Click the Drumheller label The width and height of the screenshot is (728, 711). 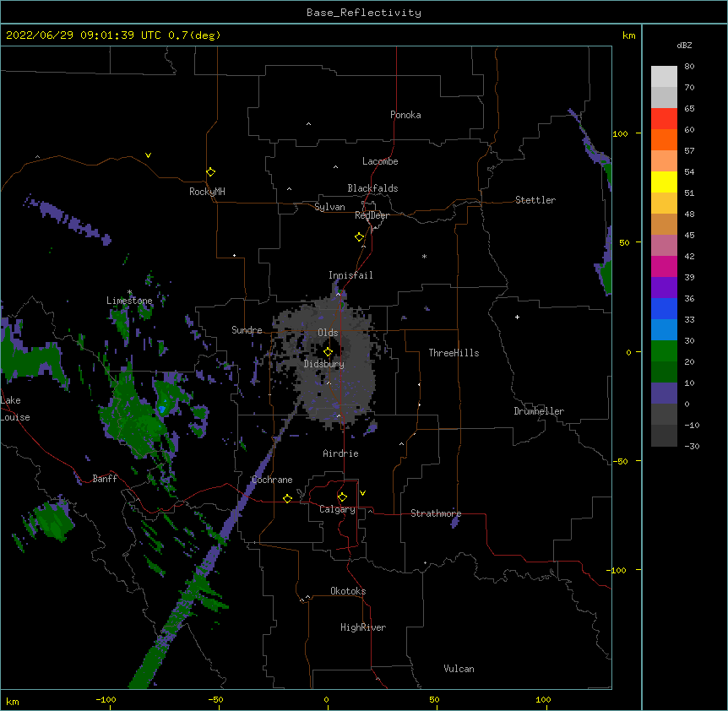[x=539, y=411]
